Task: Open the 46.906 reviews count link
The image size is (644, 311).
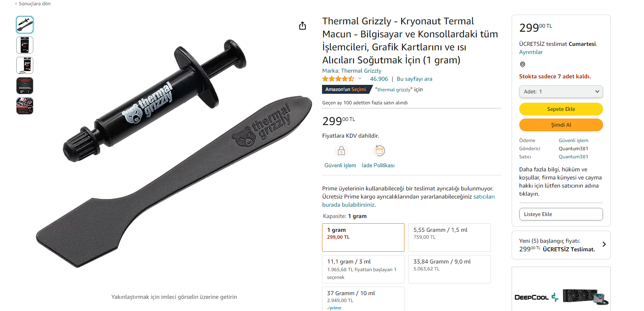Action: [379, 79]
